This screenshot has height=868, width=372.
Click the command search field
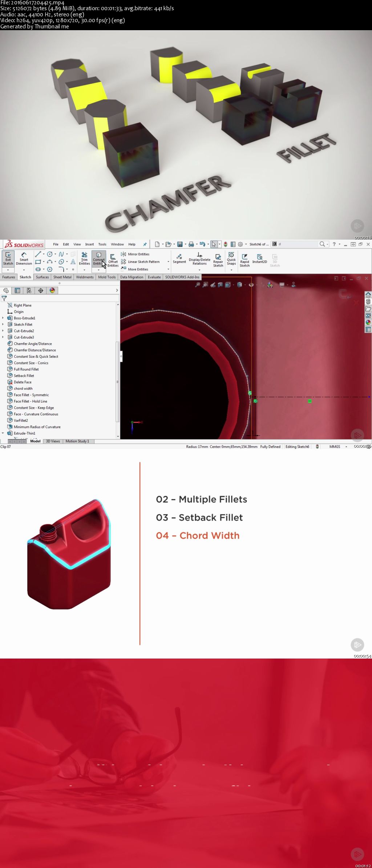[298, 244]
